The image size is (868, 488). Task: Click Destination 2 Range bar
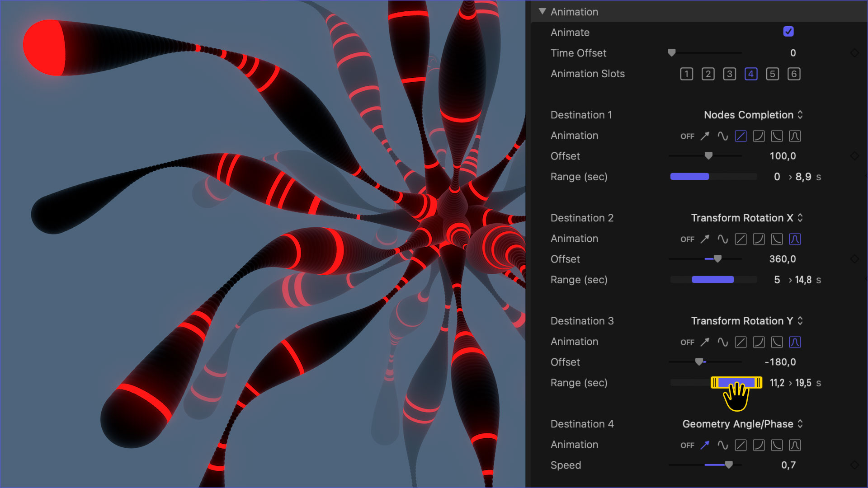click(x=712, y=280)
